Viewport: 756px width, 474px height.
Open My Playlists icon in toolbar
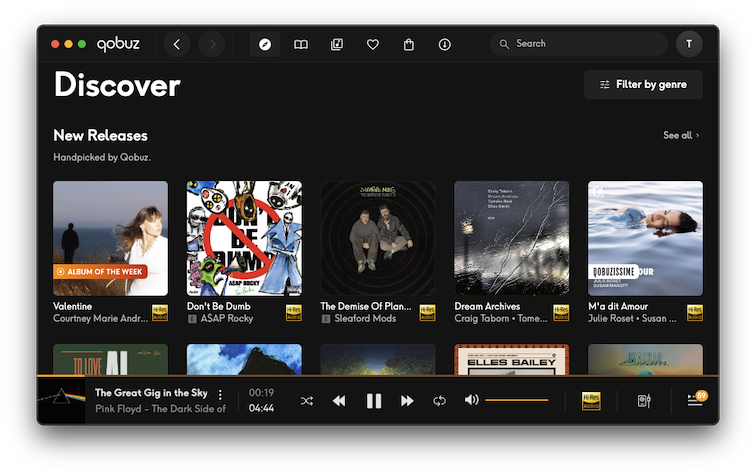337,44
